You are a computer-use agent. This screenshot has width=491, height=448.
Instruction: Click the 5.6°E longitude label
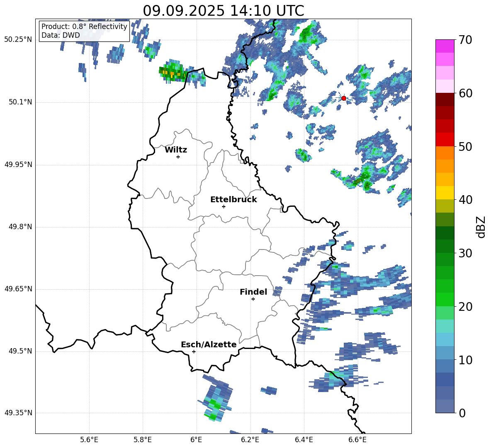[89, 440]
